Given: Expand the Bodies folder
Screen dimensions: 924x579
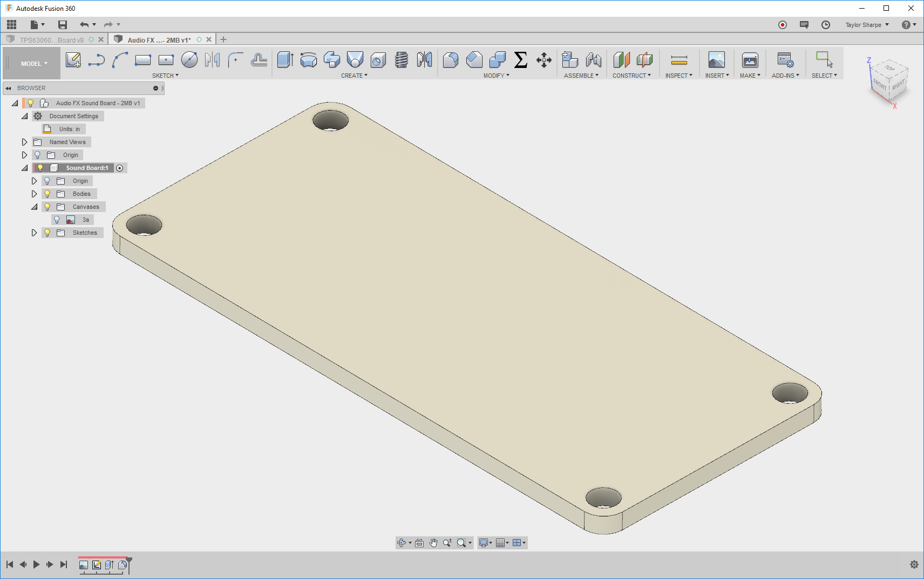Looking at the screenshot, I should 34,193.
